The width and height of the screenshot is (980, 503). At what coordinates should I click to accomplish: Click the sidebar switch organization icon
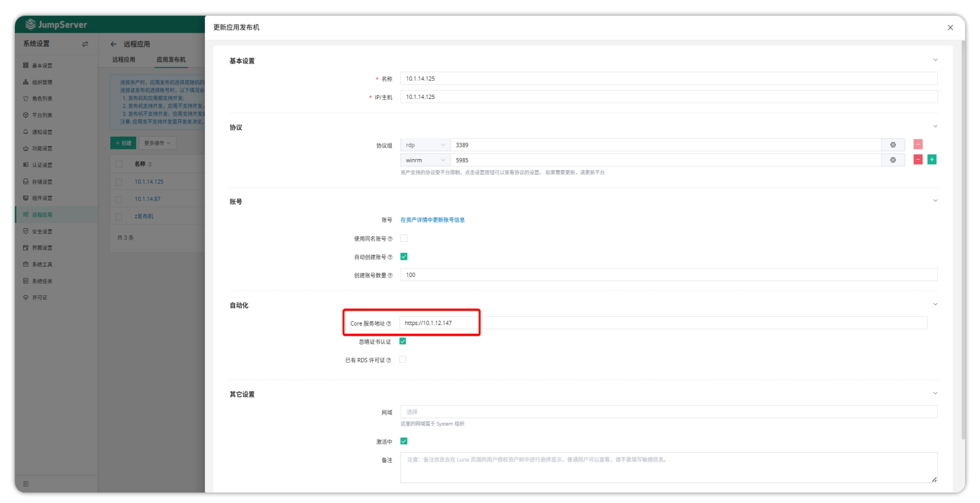85,44
